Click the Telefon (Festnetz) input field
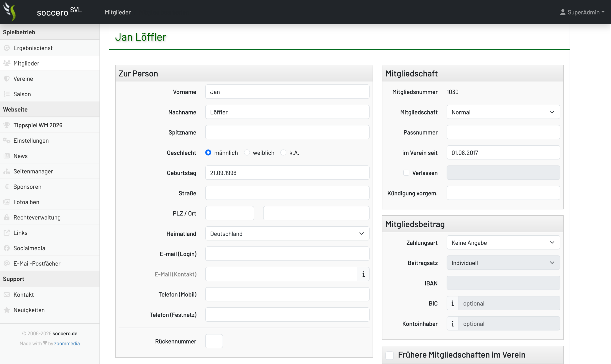The height and width of the screenshot is (364, 611). 287,315
